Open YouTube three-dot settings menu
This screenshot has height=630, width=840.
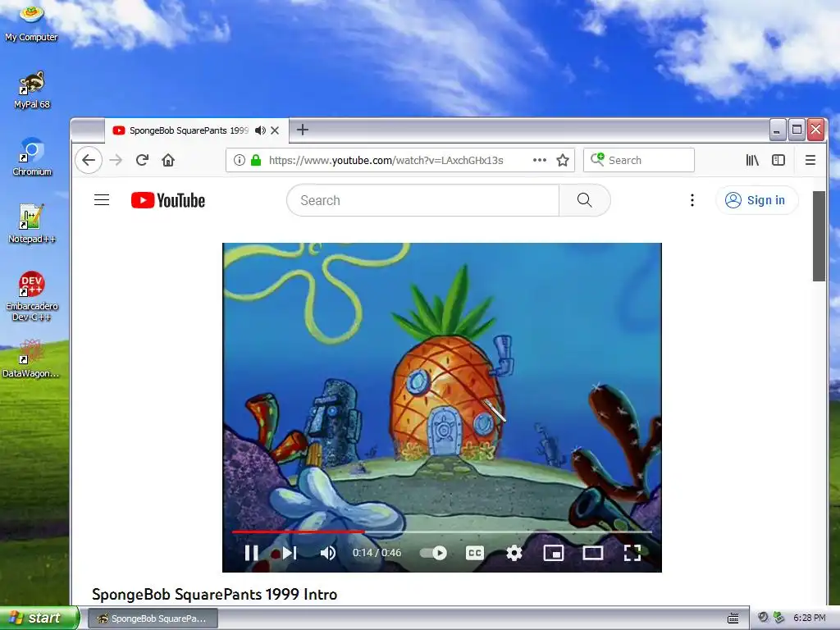pyautogui.click(x=692, y=200)
